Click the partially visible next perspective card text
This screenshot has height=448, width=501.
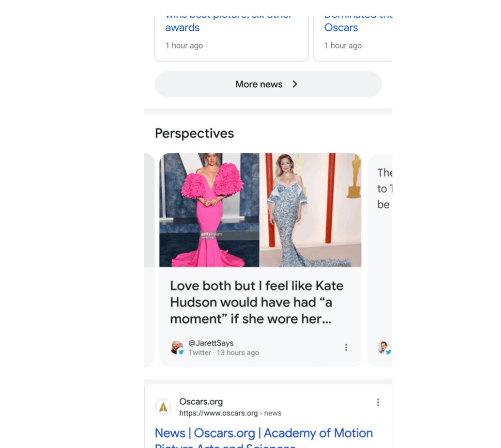tap(384, 189)
